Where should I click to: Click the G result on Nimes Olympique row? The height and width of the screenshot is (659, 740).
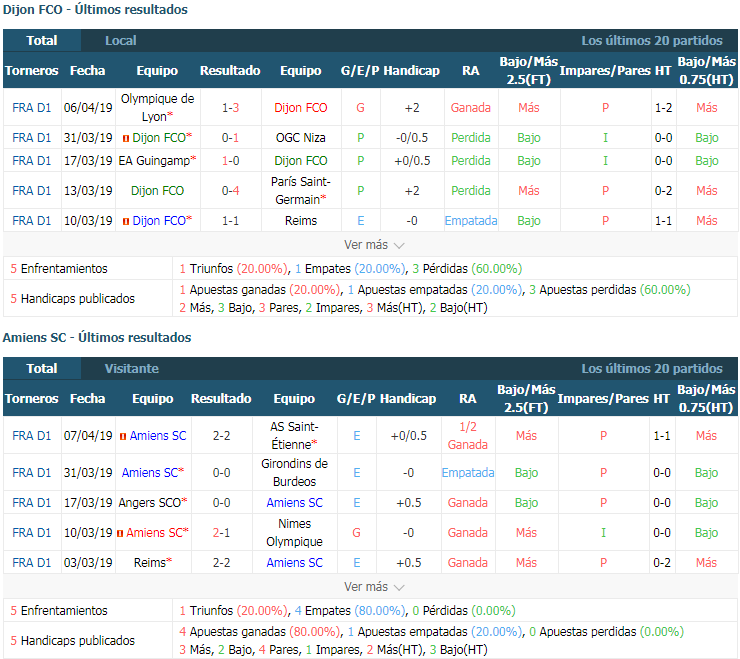click(356, 532)
